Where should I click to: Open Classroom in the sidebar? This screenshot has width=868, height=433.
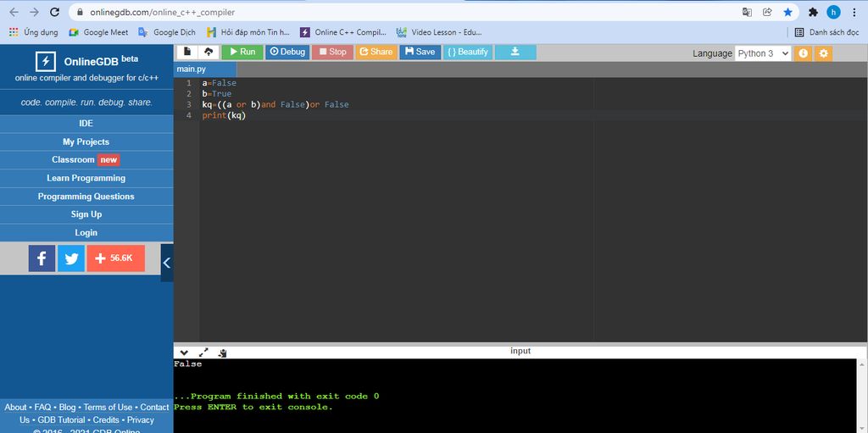point(86,160)
